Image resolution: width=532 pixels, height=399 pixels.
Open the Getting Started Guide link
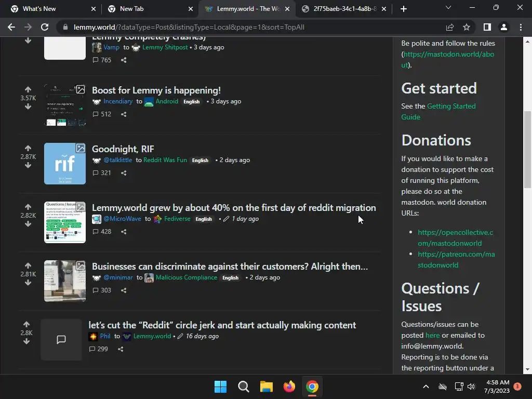coord(438,111)
